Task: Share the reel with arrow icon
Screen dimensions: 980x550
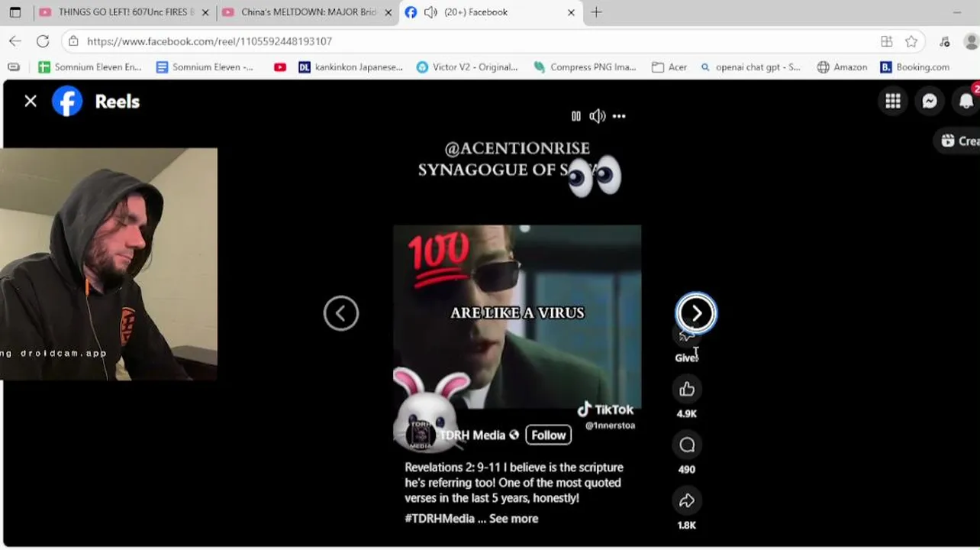Action: (x=687, y=501)
